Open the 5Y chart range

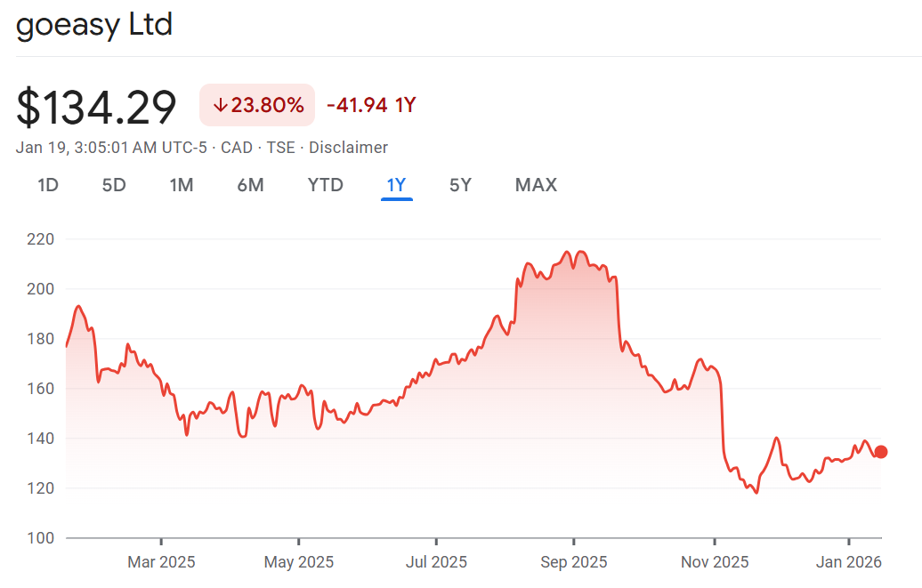[x=460, y=185]
